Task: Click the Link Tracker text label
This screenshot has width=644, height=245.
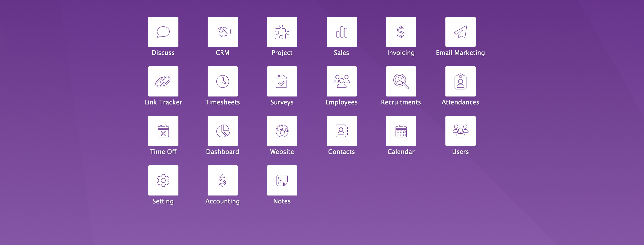Action: point(163,102)
